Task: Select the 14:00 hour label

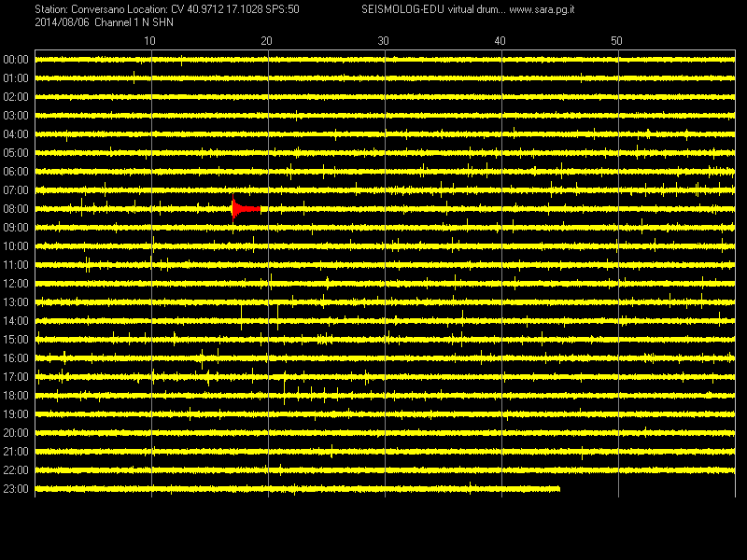Action: (16, 321)
